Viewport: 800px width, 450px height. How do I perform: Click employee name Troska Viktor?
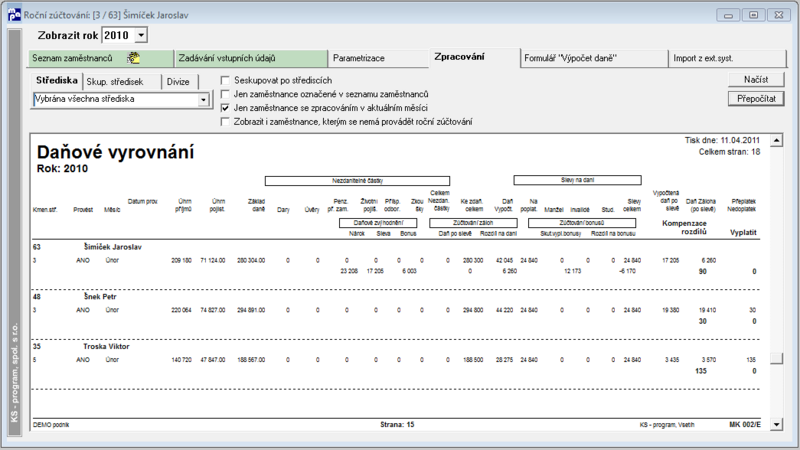point(106,346)
